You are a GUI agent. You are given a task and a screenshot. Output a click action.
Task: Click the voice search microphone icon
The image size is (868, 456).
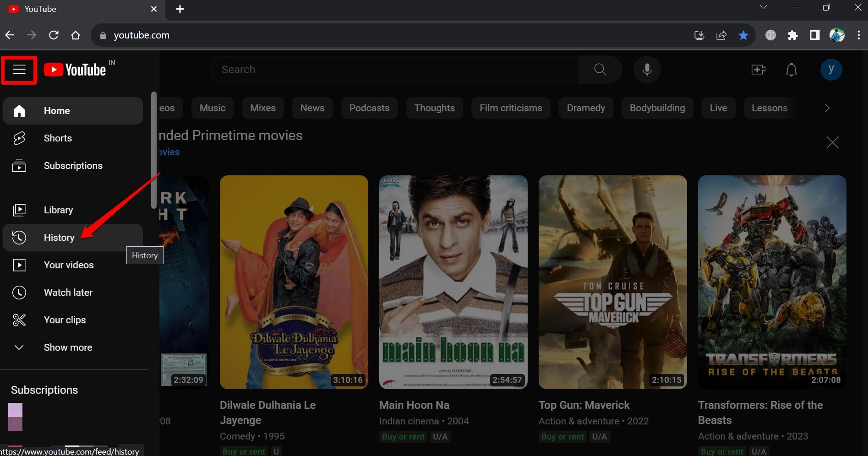pyautogui.click(x=647, y=70)
